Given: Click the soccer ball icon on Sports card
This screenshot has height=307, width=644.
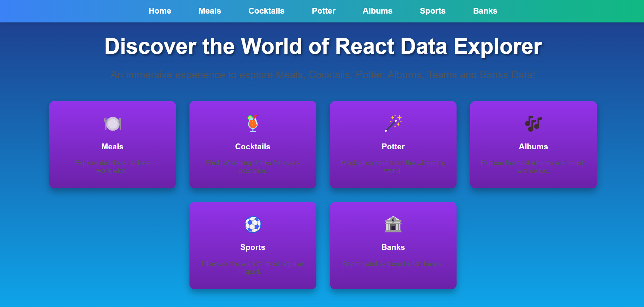Looking at the screenshot, I should click(253, 224).
